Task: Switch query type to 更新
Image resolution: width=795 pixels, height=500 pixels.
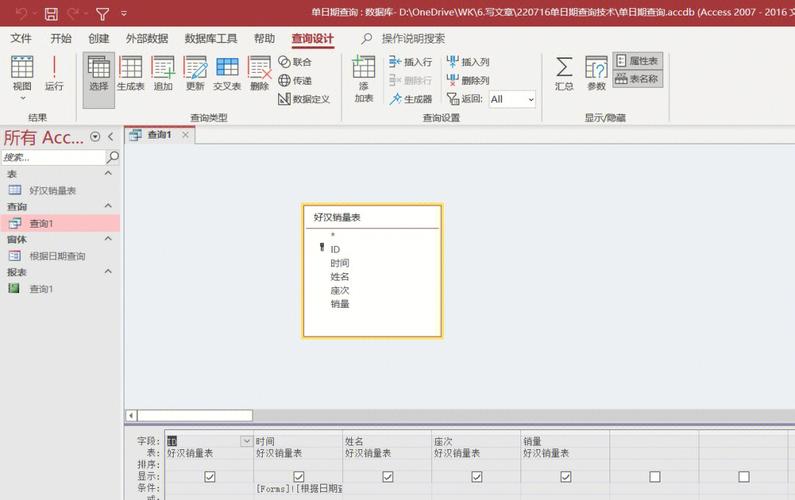Action: (195, 74)
